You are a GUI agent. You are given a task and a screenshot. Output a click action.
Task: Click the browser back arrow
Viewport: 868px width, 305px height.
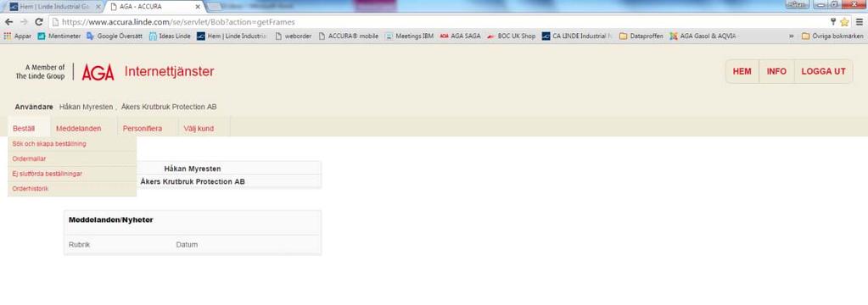pyautogui.click(x=8, y=22)
